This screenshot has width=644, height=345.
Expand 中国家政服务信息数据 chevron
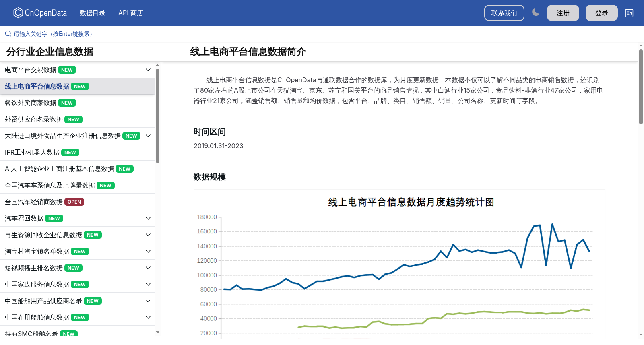pos(148,285)
